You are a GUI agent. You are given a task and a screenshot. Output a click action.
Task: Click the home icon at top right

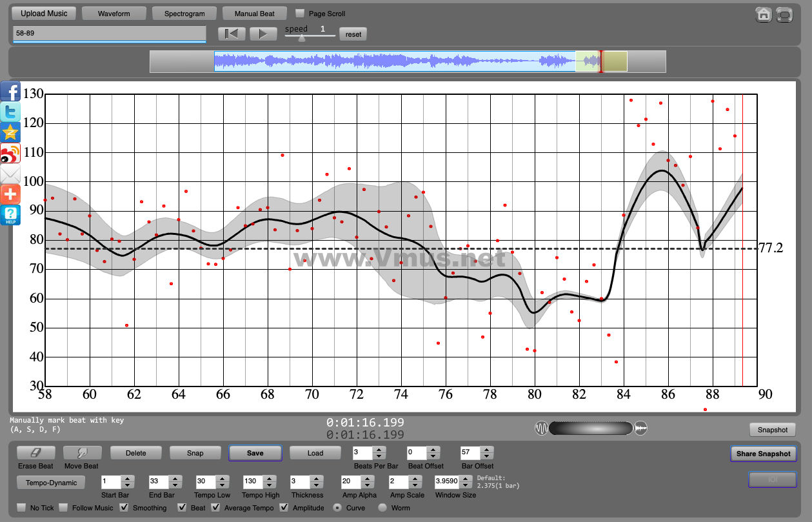point(764,14)
